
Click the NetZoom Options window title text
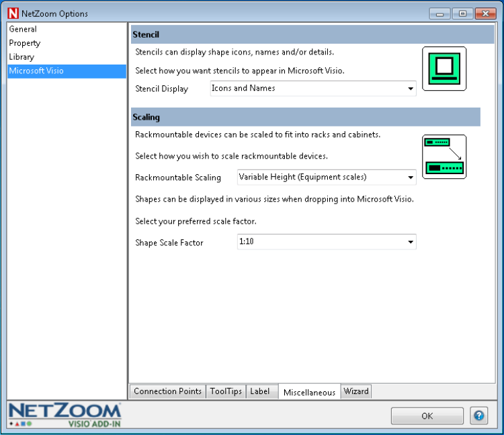coord(54,14)
